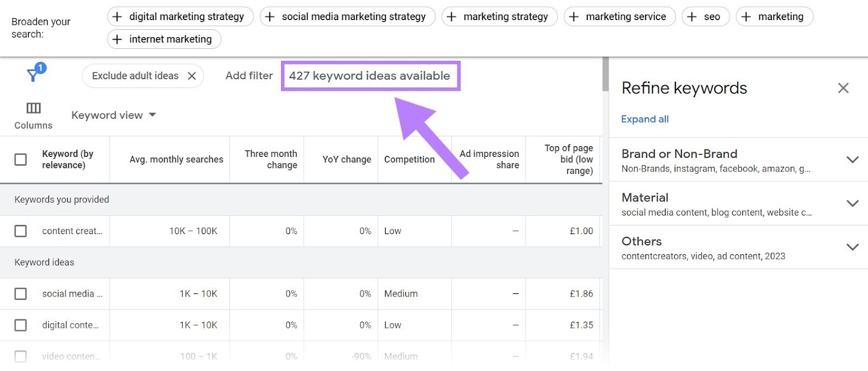
Task: Expand the Brand or Non-Brand section
Action: tap(852, 160)
